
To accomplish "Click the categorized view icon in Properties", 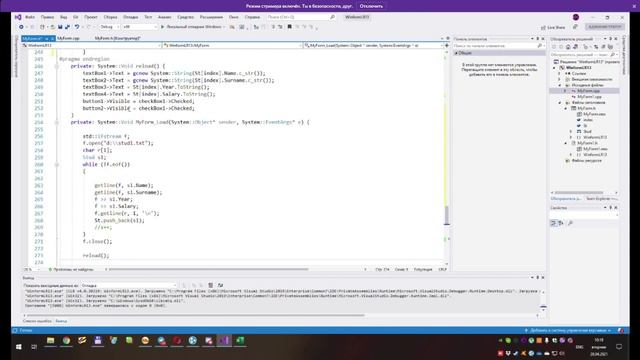I will (553, 223).
